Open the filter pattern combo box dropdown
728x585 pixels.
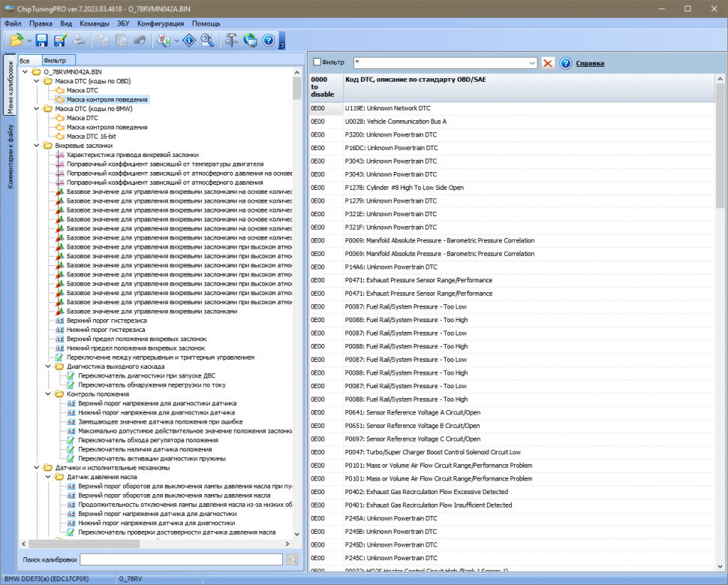532,63
